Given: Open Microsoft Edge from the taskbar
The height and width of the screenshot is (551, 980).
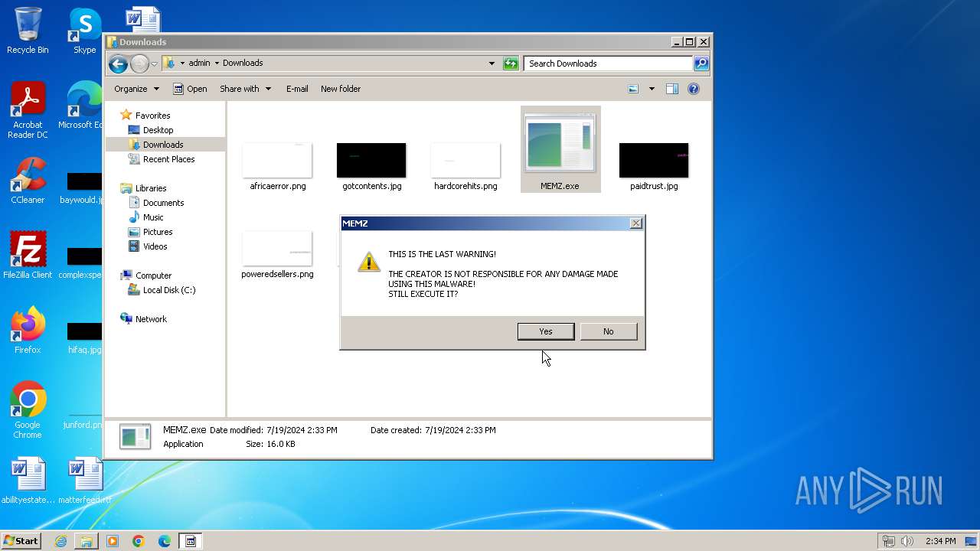Looking at the screenshot, I should pos(165,541).
